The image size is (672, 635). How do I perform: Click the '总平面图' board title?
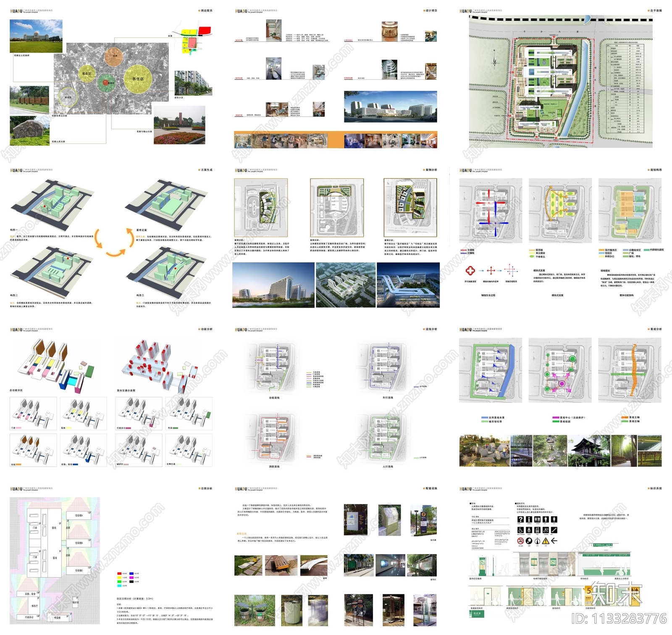click(655, 10)
